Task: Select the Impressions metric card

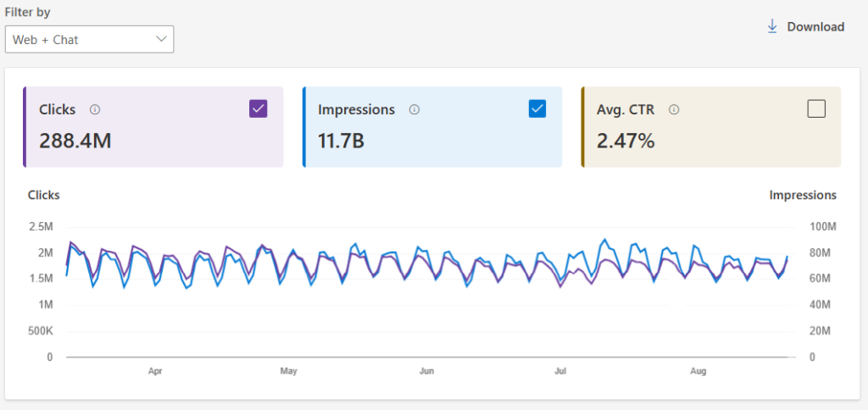Action: [x=432, y=127]
